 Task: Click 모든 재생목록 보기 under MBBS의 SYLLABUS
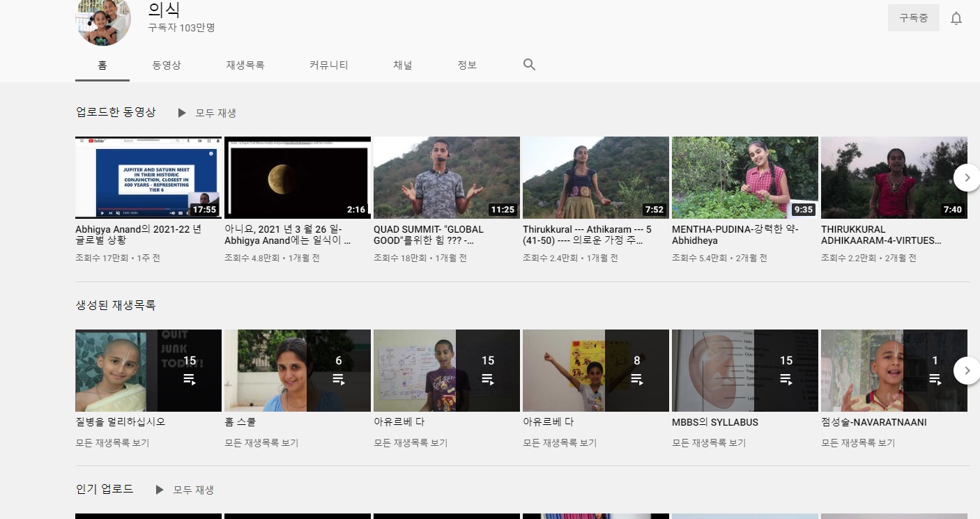(709, 443)
